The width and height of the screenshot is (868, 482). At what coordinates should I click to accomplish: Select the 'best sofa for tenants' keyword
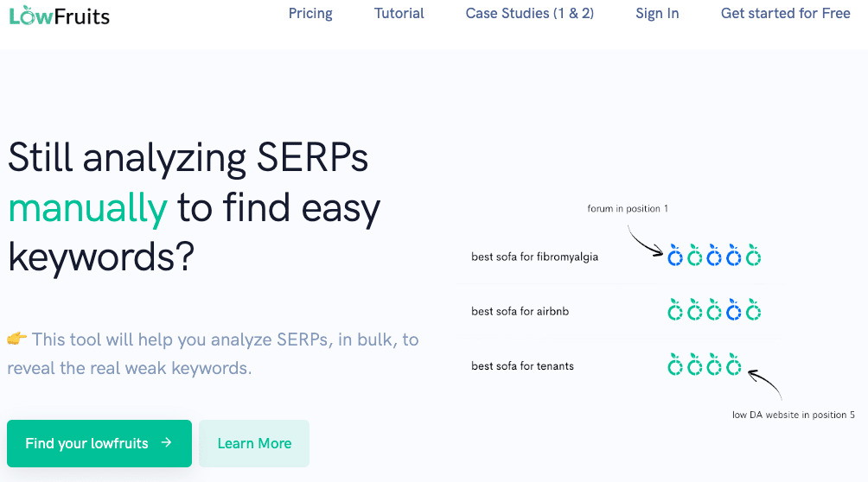click(x=522, y=365)
